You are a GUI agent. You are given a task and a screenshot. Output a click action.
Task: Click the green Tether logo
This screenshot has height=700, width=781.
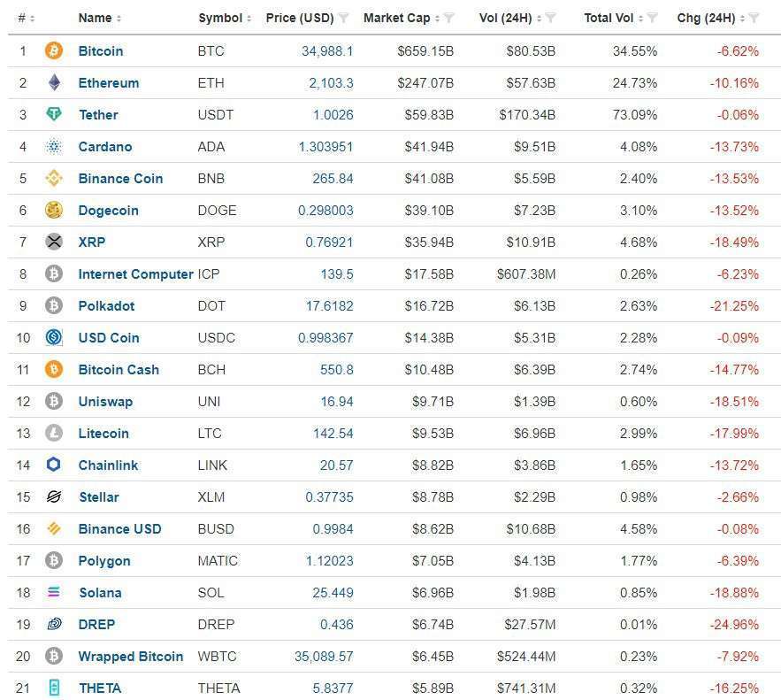pos(54,115)
